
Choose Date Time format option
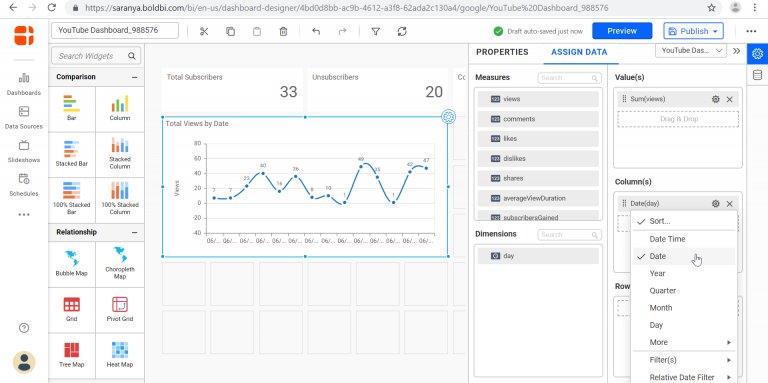tap(685, 239)
